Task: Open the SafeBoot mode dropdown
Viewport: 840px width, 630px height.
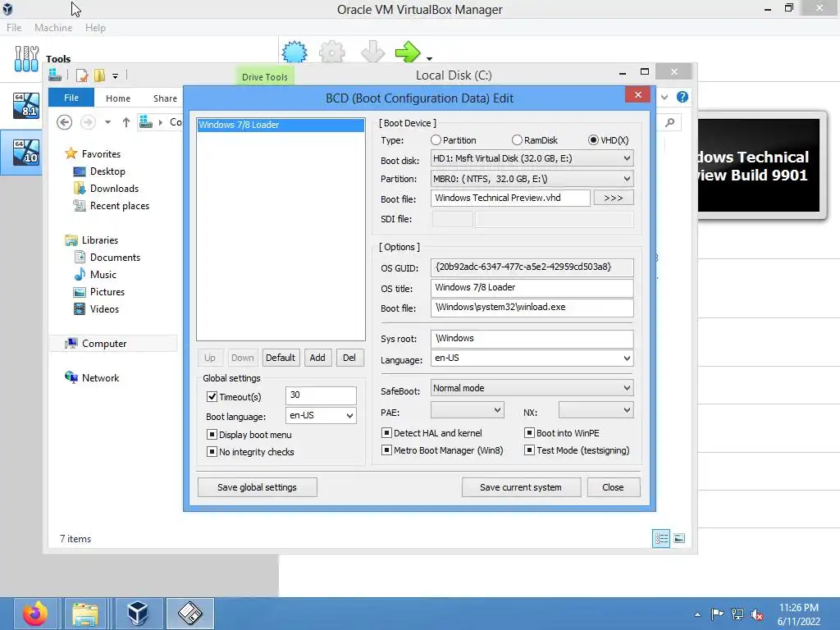Action: (532, 388)
